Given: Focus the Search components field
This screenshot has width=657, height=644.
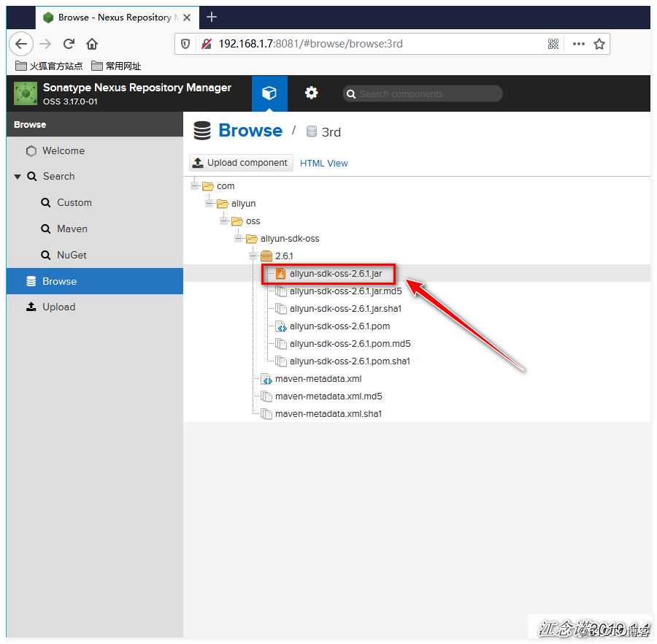Looking at the screenshot, I should coord(423,93).
